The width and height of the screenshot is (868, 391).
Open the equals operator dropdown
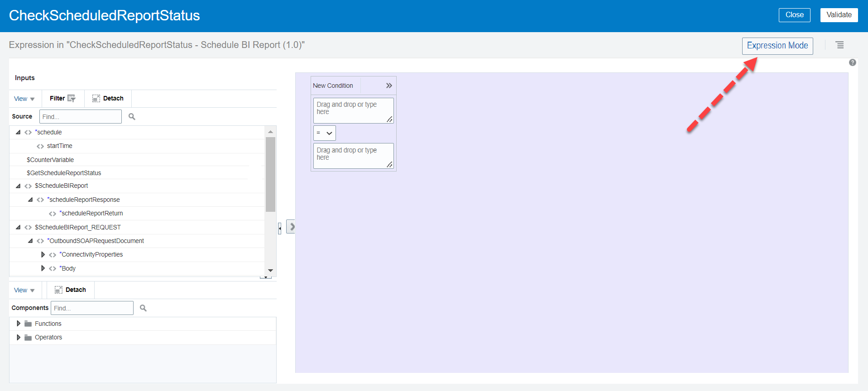point(325,133)
